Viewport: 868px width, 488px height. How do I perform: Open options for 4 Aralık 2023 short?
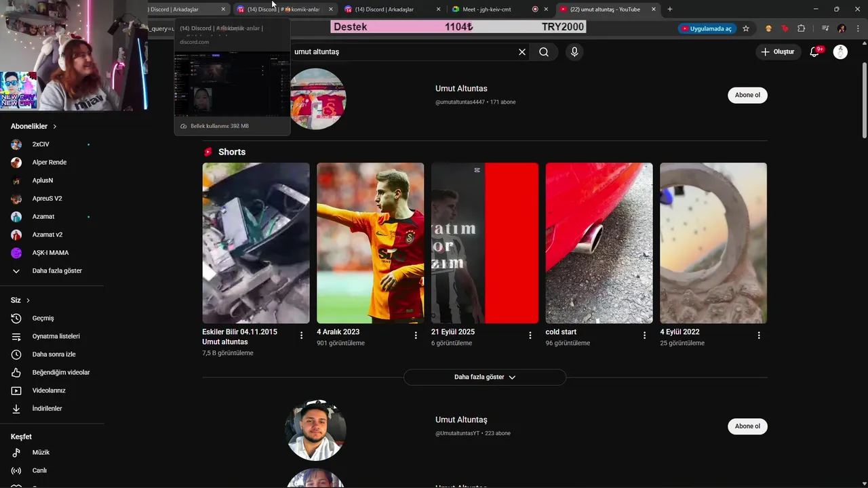pyautogui.click(x=416, y=335)
